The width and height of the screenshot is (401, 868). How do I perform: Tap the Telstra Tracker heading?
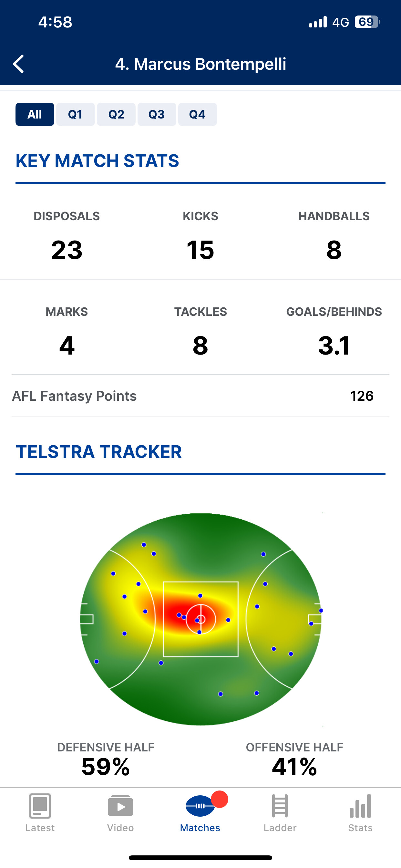(x=99, y=452)
